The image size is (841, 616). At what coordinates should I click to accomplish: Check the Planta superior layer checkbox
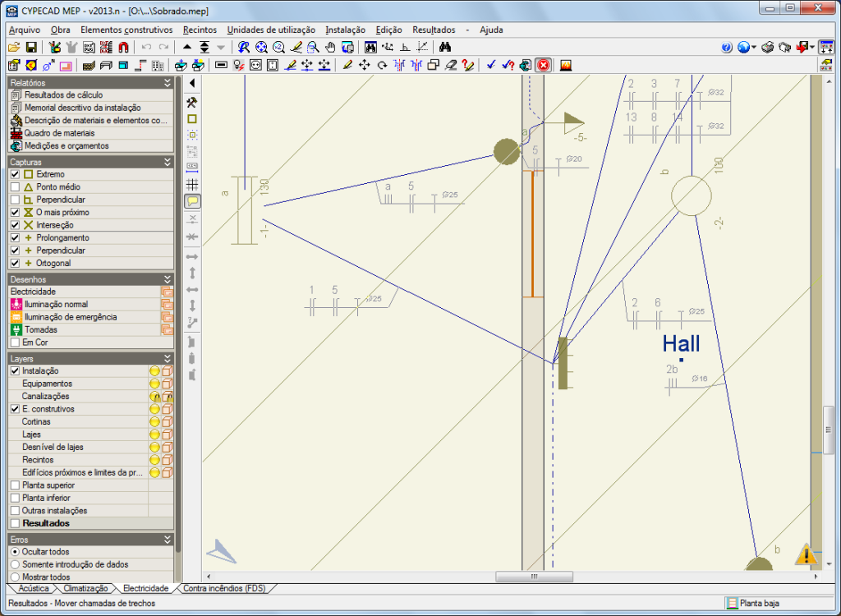pyautogui.click(x=16, y=485)
